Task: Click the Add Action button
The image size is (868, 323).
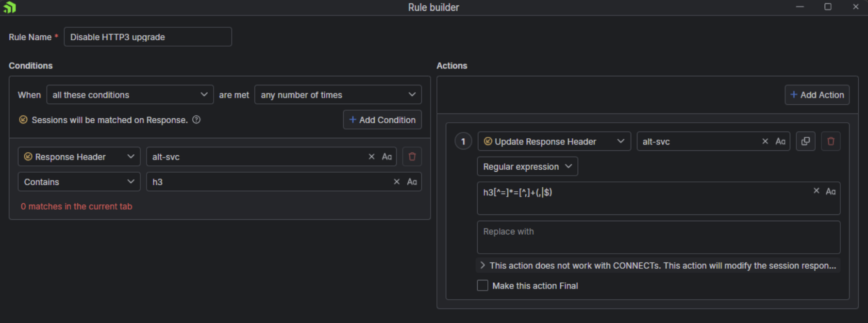Action: 817,95
